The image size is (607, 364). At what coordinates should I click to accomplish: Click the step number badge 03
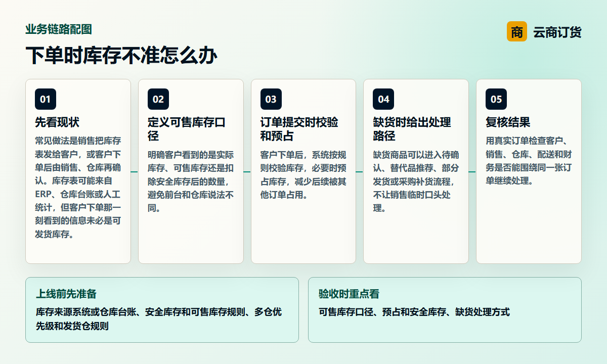271,99
